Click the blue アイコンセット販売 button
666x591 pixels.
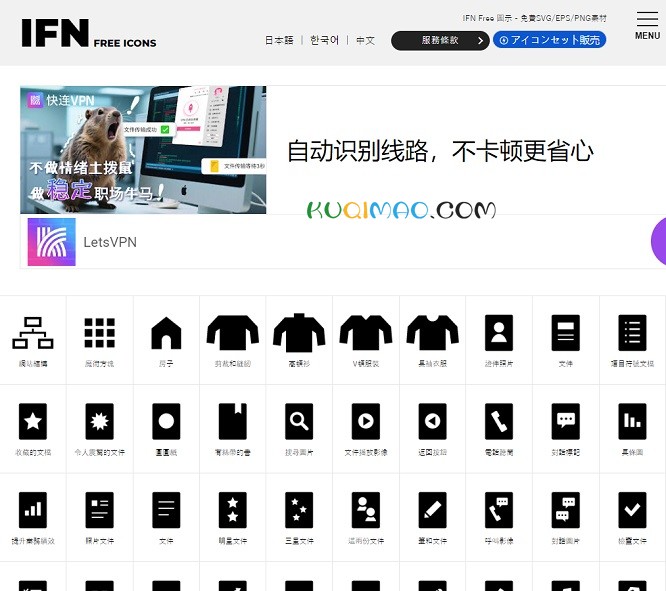[550, 40]
